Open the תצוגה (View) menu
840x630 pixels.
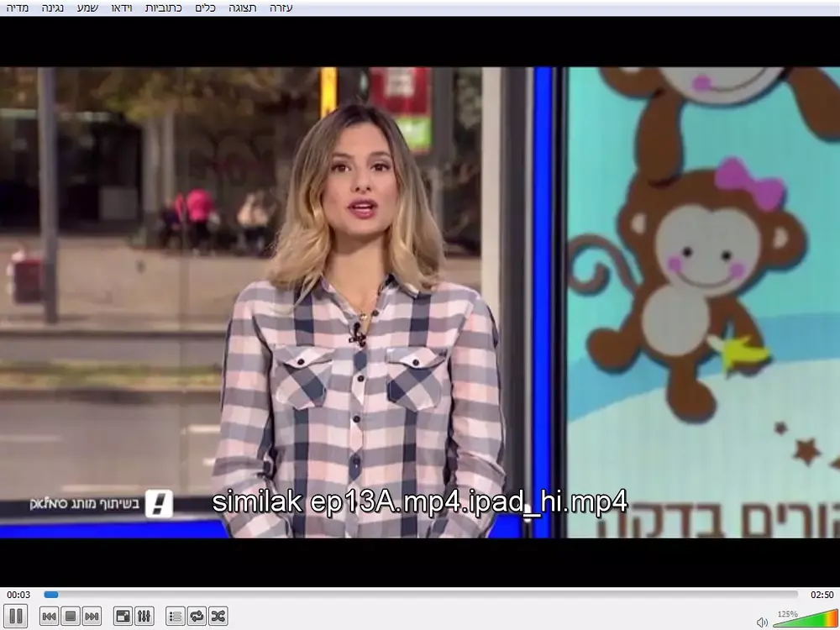pos(243,8)
